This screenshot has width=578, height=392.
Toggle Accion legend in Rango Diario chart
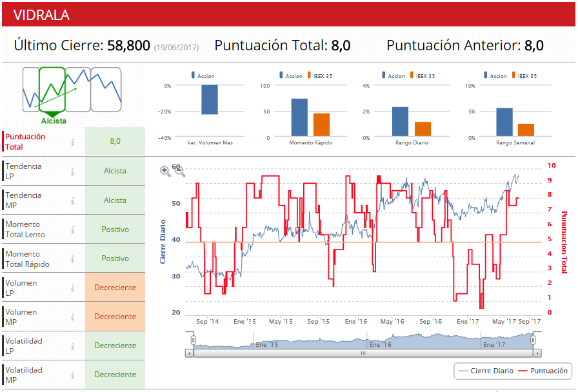click(394, 75)
